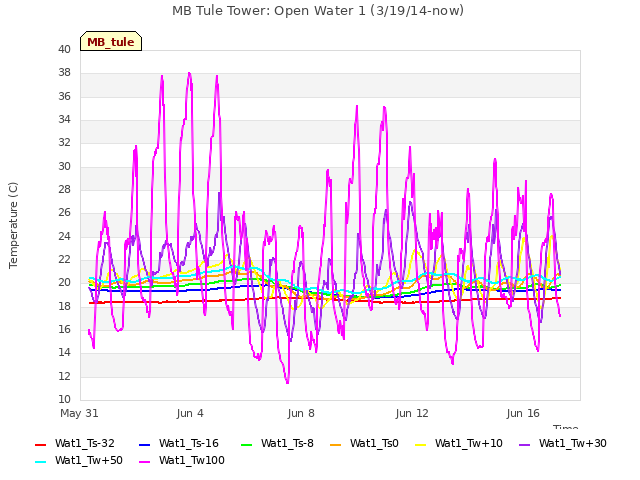
Task: Select the Wat1_Tw+30 legend label
Action: coord(573,444)
